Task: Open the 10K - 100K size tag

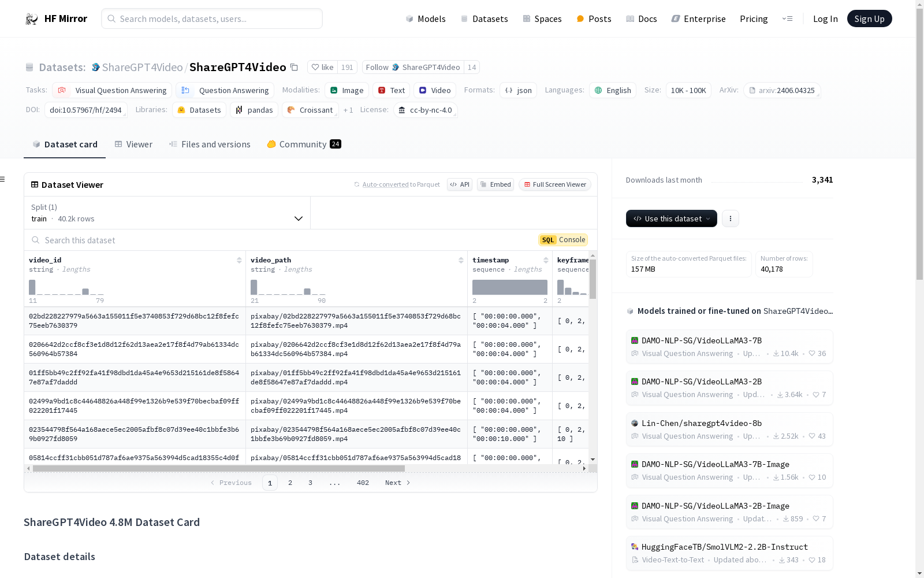Action: [688, 90]
